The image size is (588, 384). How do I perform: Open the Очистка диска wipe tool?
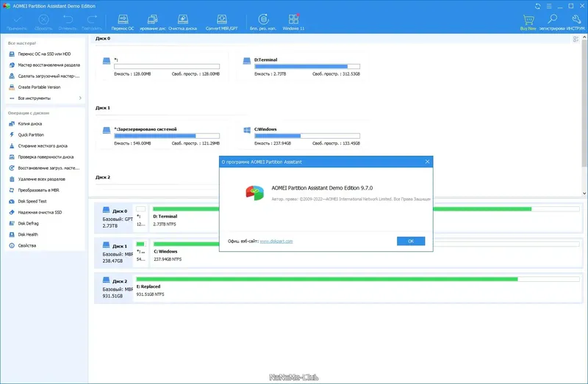point(182,23)
